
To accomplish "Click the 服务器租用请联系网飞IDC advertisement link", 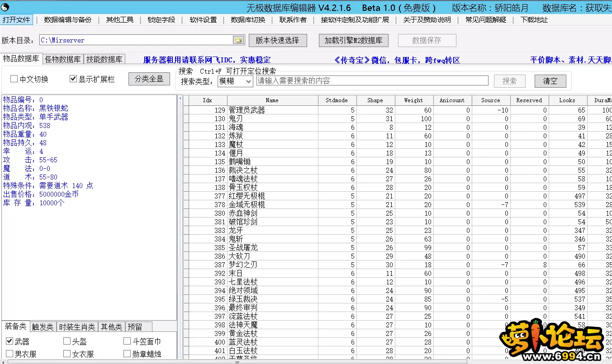I will click(x=207, y=60).
